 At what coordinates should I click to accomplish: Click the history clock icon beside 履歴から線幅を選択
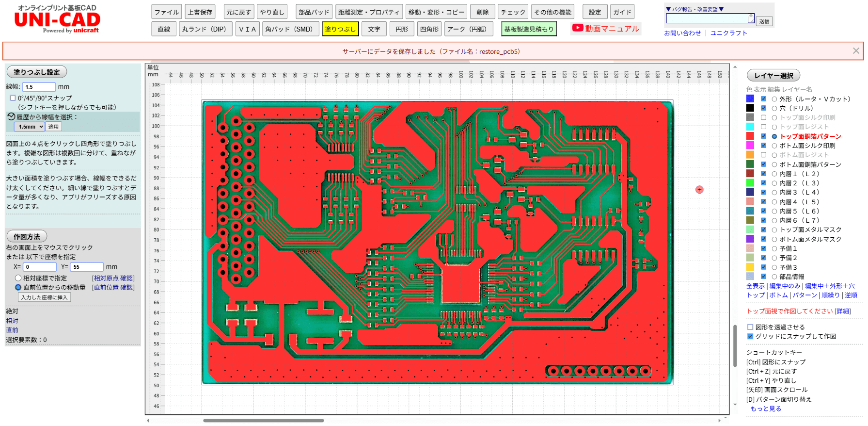tap(11, 117)
